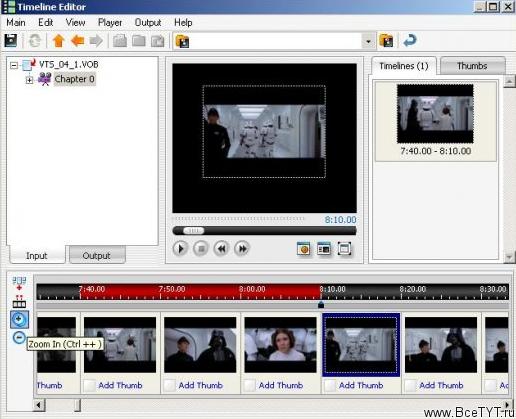Click the Zoom Out magnifier icon
The width and height of the screenshot is (516, 419).
tap(19, 338)
